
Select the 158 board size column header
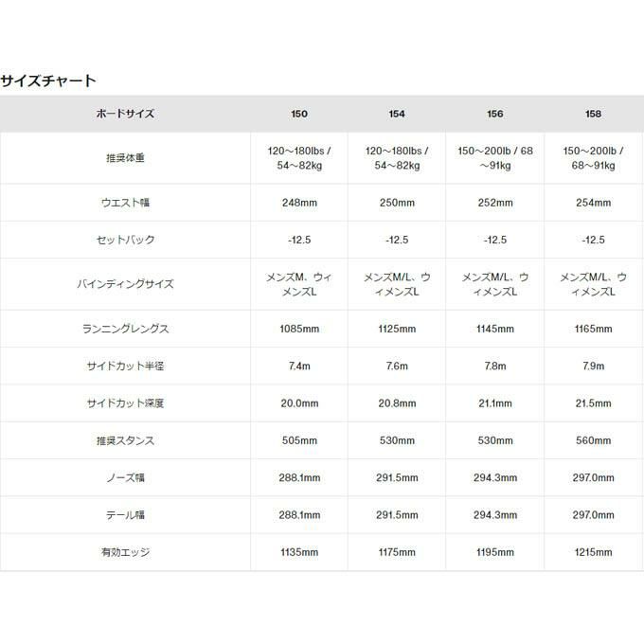pyautogui.click(x=593, y=114)
